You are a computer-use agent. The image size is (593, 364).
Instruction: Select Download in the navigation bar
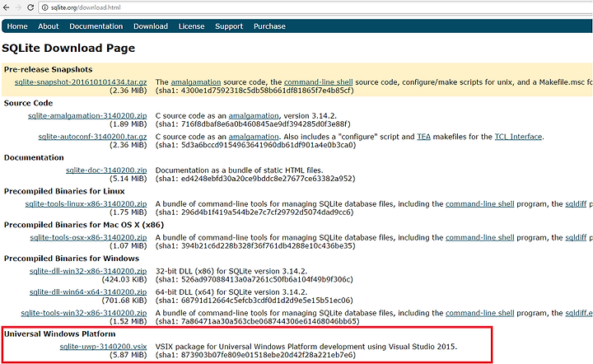151,26
